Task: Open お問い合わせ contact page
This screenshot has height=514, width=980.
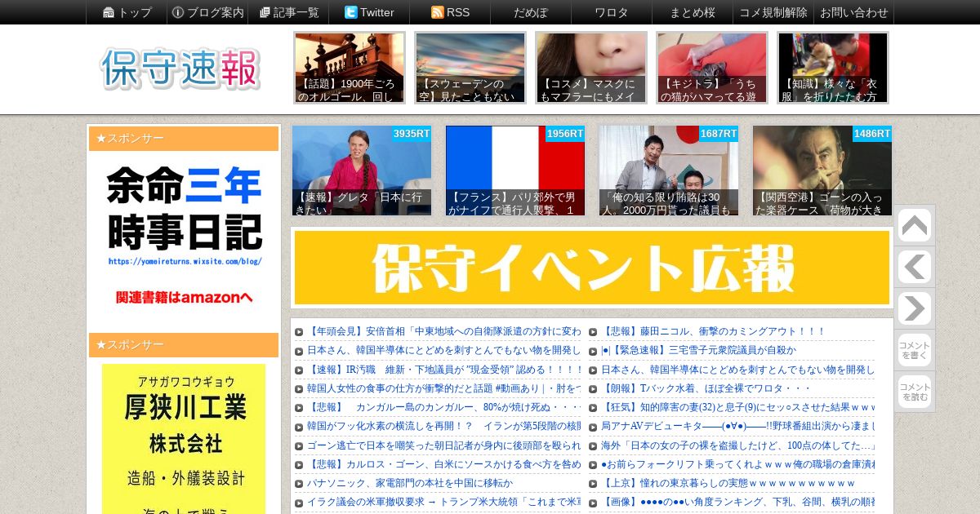Action: [854, 12]
